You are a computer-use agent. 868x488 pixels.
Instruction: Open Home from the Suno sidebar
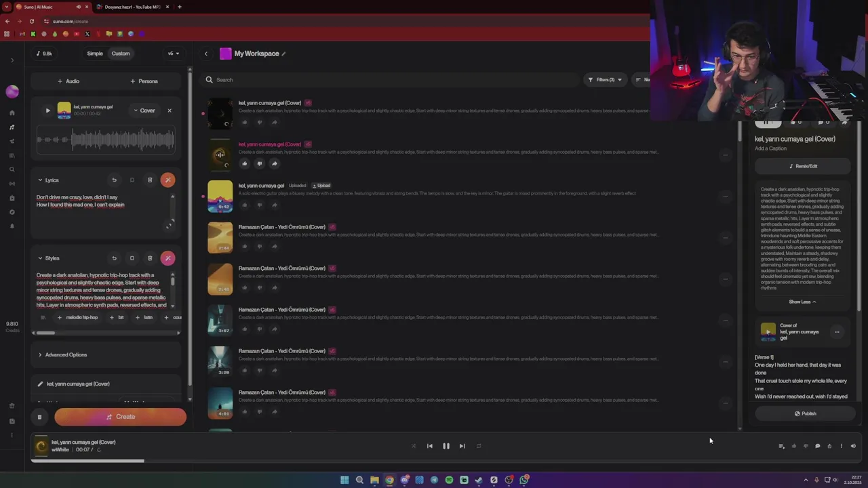click(12, 113)
